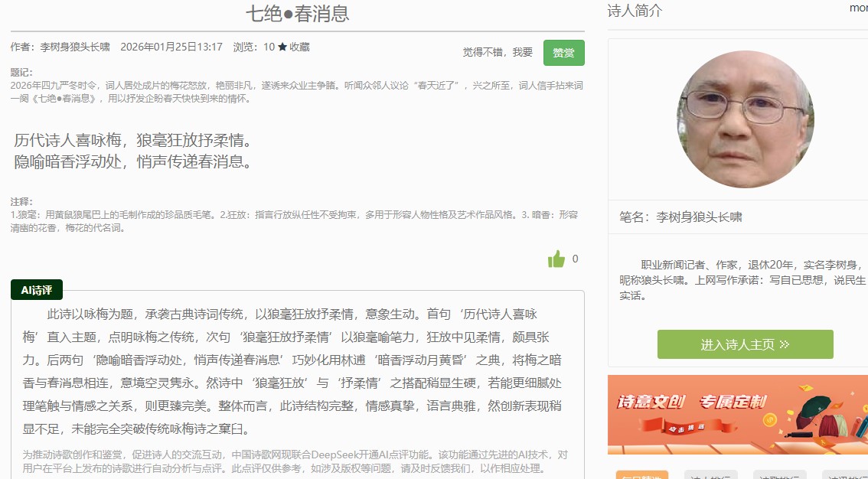Viewport: 868px width, 479px height.
Task: Click the 诗人简介 sidebar heading
Action: (x=635, y=11)
